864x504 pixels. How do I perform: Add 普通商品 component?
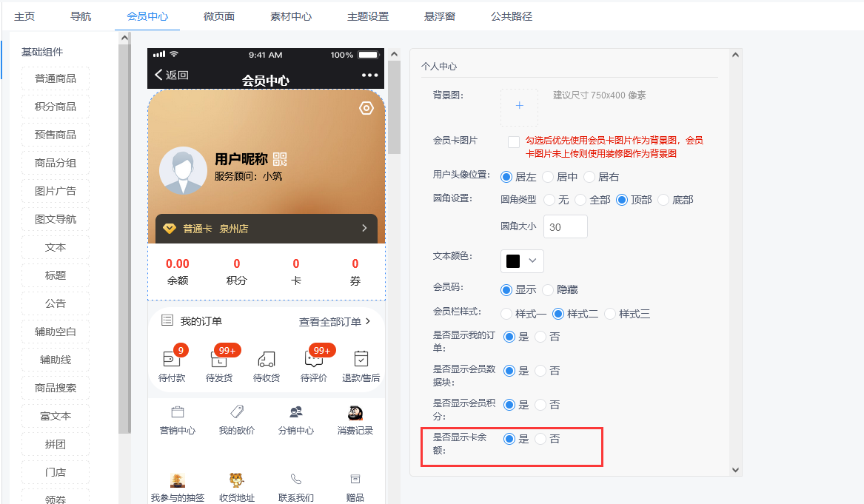click(56, 78)
